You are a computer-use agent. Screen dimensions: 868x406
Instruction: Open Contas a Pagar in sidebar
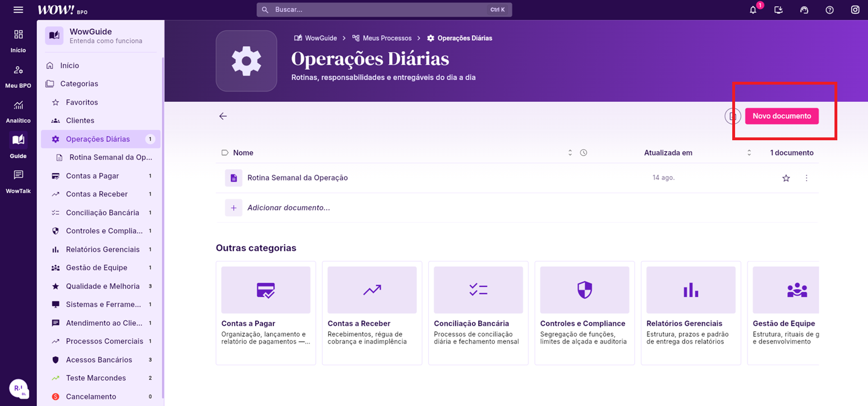(x=100, y=176)
